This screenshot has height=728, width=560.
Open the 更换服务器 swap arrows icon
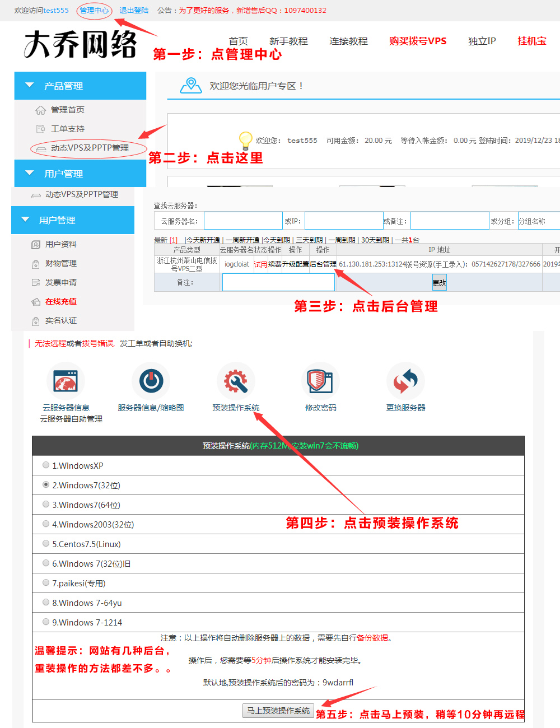405,381
